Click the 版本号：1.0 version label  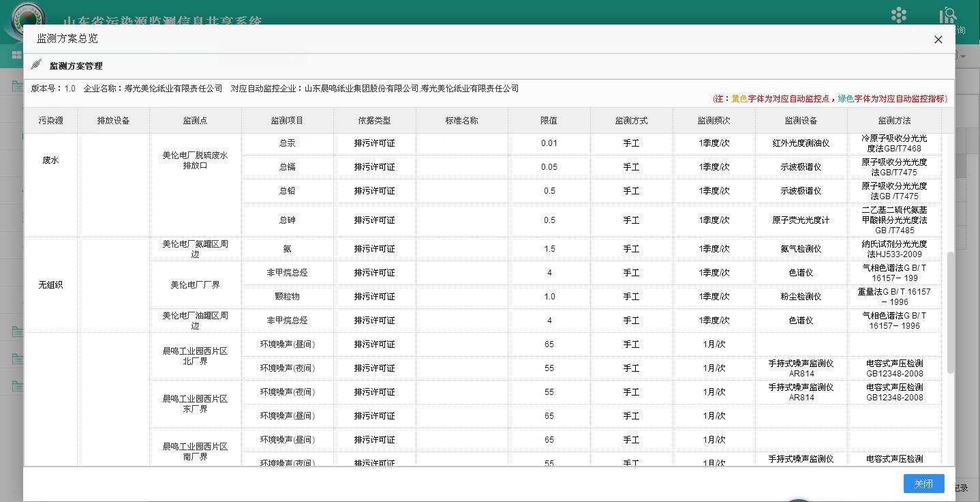pyautogui.click(x=53, y=88)
